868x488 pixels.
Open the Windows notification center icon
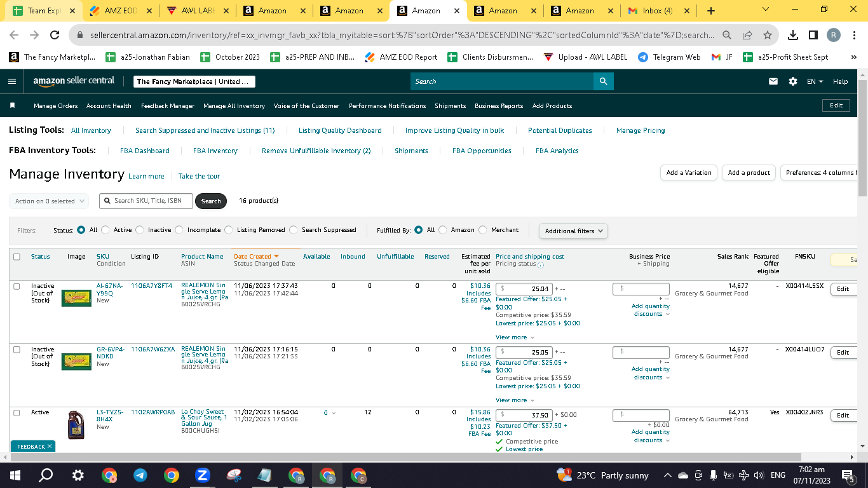(848, 475)
